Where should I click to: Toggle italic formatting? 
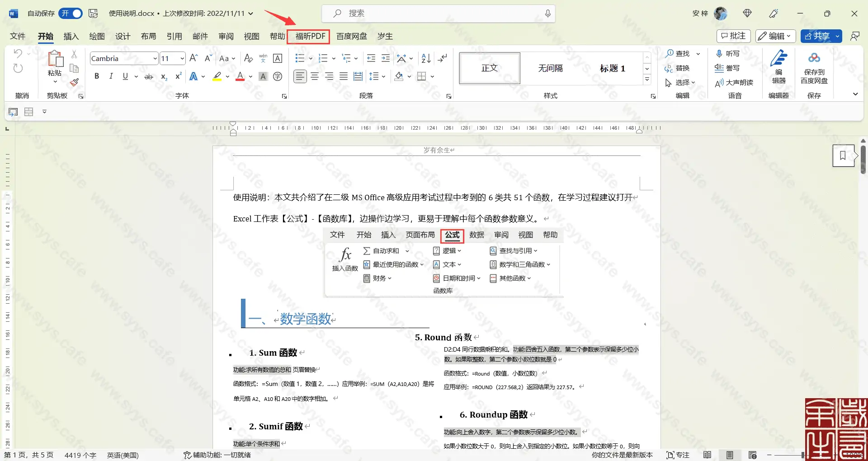pos(111,76)
